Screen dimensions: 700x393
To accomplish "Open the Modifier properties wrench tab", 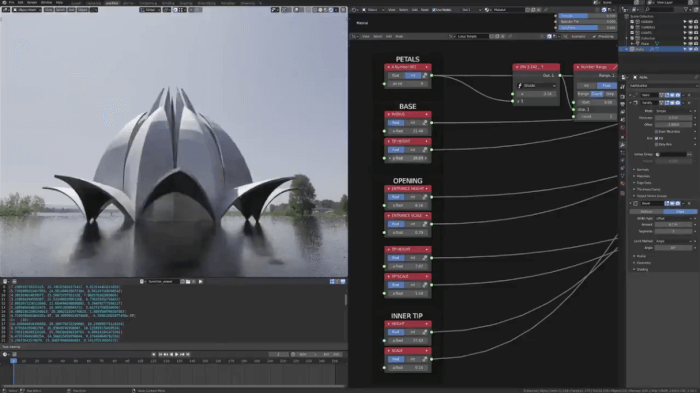I will (x=622, y=145).
